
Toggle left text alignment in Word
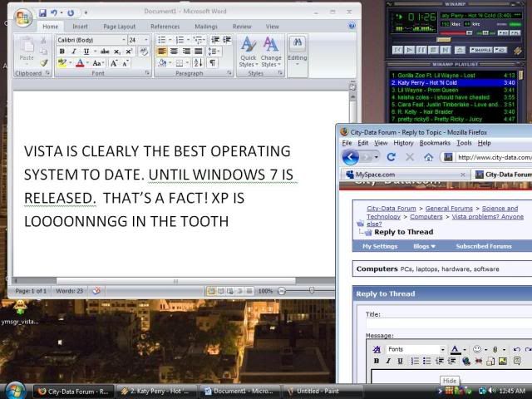162,52
